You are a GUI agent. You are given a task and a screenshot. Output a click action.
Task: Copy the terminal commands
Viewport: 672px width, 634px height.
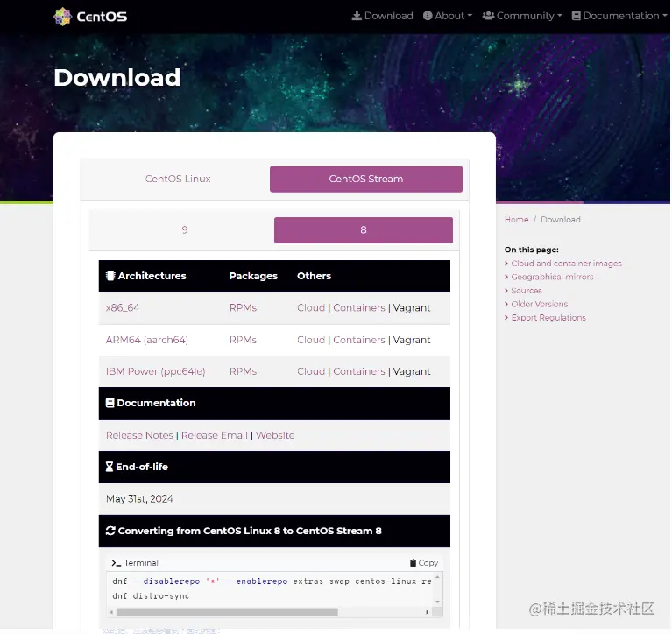424,562
